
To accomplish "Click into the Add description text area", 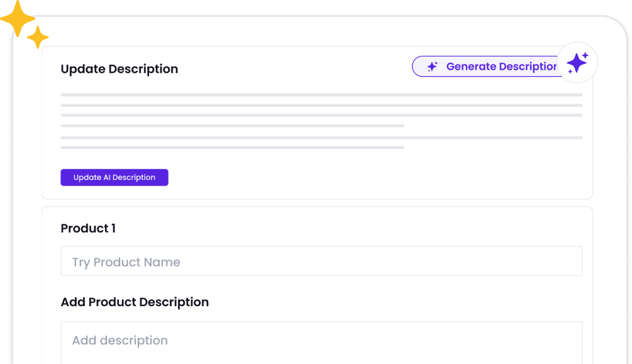I will coord(321,342).
